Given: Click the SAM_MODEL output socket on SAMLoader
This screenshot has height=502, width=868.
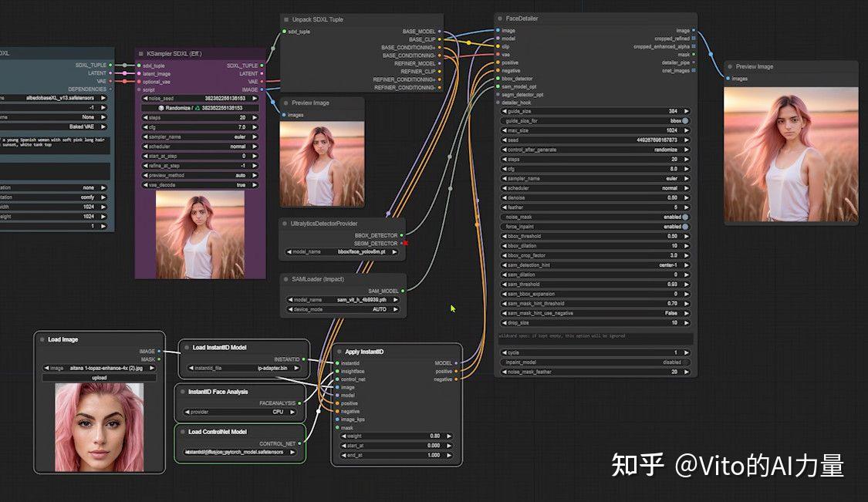Looking at the screenshot, I should (x=400, y=292).
